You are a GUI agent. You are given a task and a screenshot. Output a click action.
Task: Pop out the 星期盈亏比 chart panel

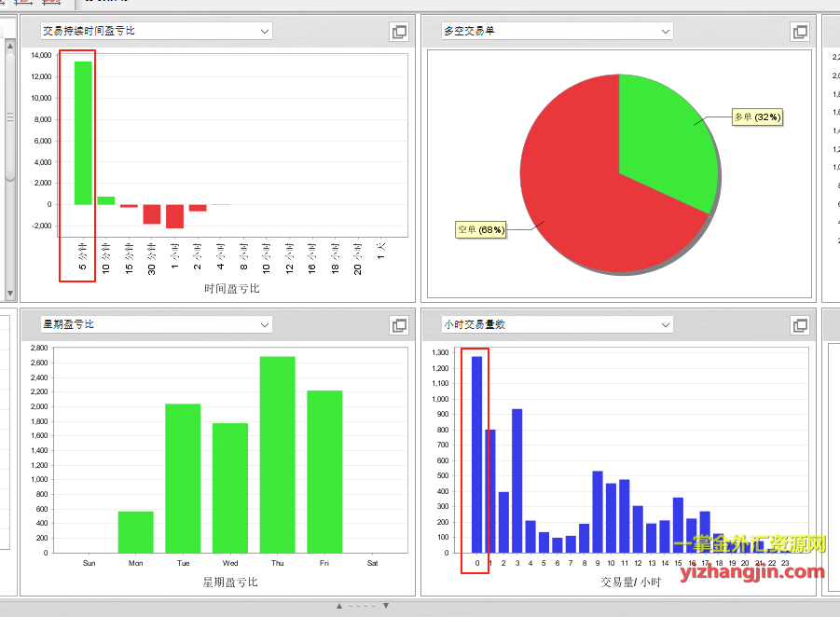pos(399,325)
